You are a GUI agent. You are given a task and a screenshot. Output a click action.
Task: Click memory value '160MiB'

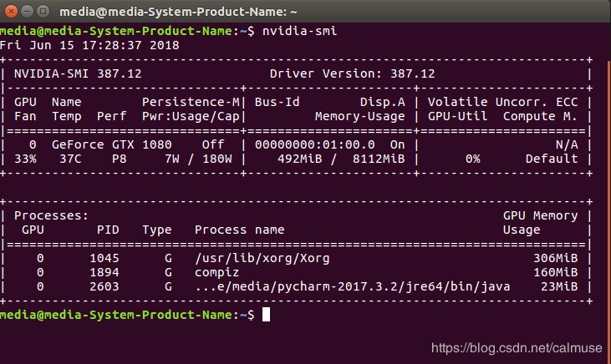coord(555,272)
